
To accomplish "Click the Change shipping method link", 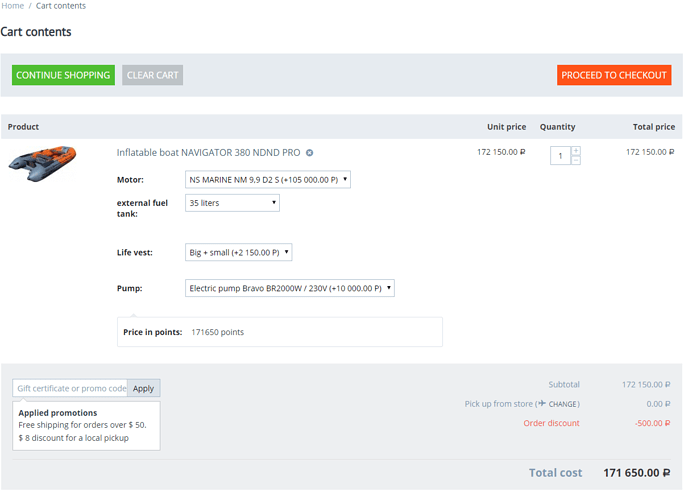I will (563, 404).
